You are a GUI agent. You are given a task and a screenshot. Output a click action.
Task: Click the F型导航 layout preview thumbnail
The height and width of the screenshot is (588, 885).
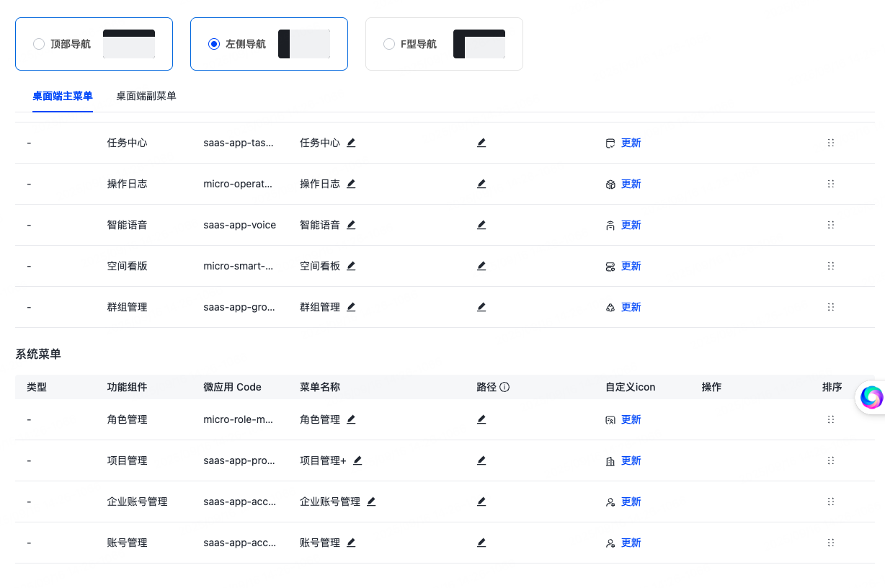tap(479, 44)
